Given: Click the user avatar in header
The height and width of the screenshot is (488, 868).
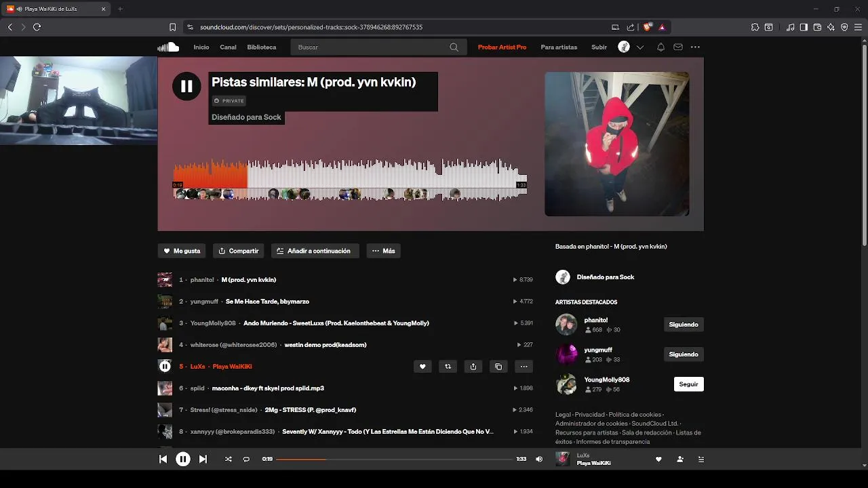Looking at the screenshot, I should point(624,47).
